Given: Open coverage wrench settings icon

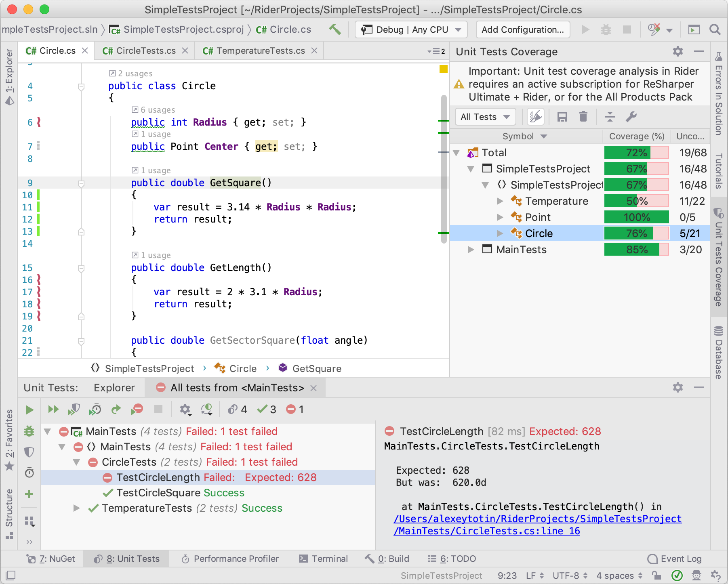Looking at the screenshot, I should tap(631, 117).
